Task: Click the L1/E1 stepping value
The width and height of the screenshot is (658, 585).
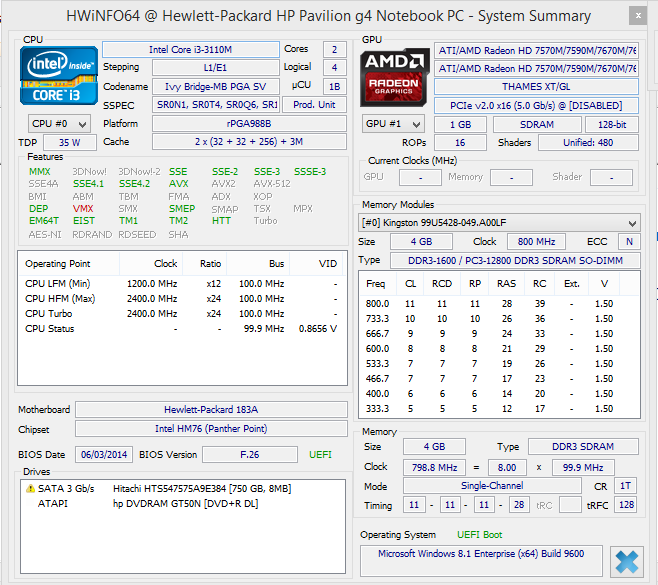Action: [x=216, y=68]
